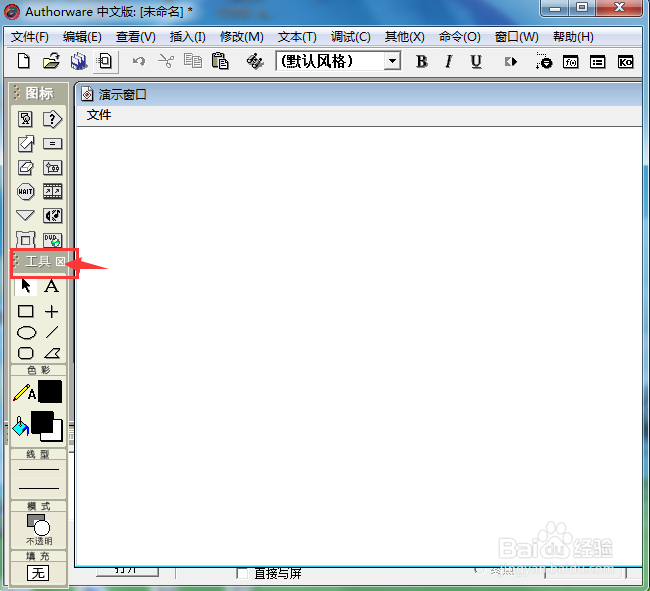Click the Cut scissors icon
This screenshot has height=591, width=650.
[x=166, y=61]
